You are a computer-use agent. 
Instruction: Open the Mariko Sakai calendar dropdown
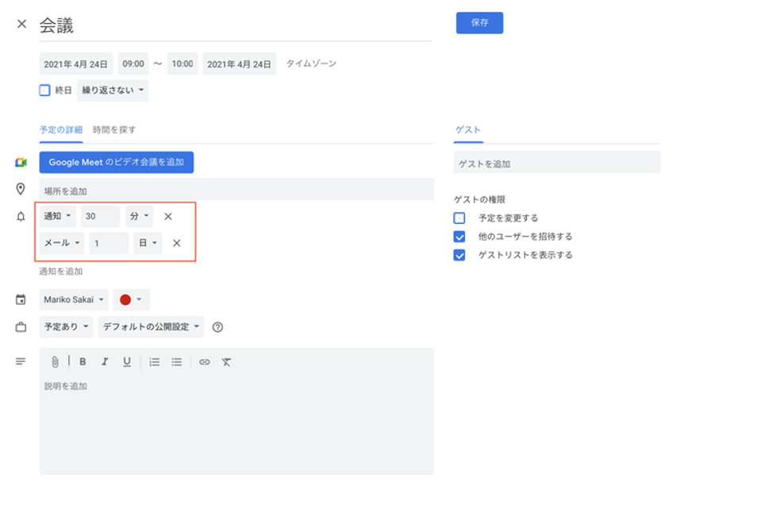click(x=74, y=299)
